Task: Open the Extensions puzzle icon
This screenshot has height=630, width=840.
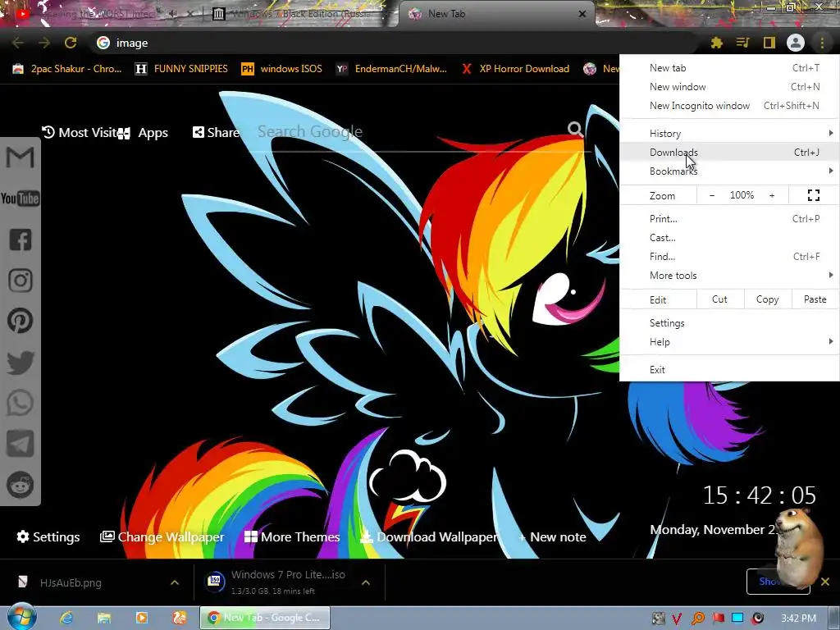Action: click(x=717, y=43)
